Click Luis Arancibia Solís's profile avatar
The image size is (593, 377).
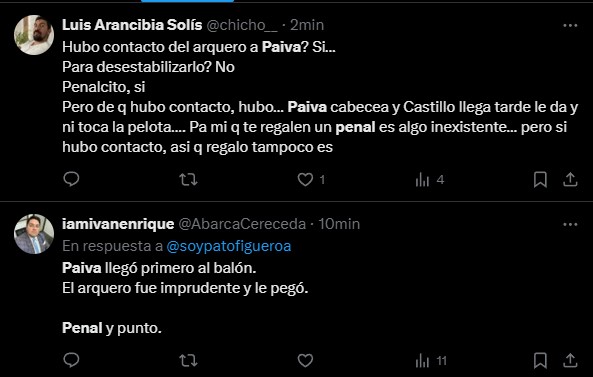34,35
